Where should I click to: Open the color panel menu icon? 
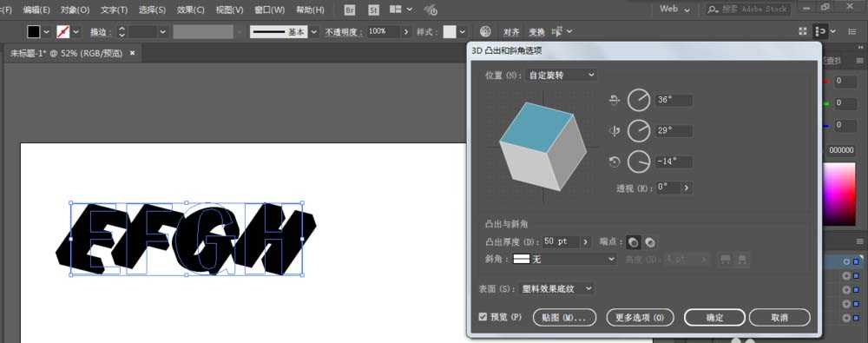click(x=859, y=61)
